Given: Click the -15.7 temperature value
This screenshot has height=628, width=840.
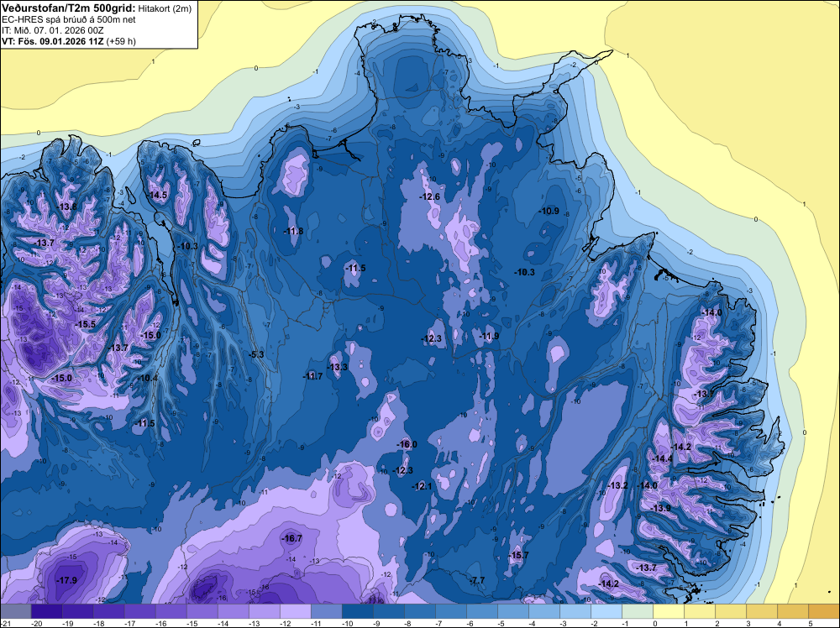Looking at the screenshot, I should [518, 555].
